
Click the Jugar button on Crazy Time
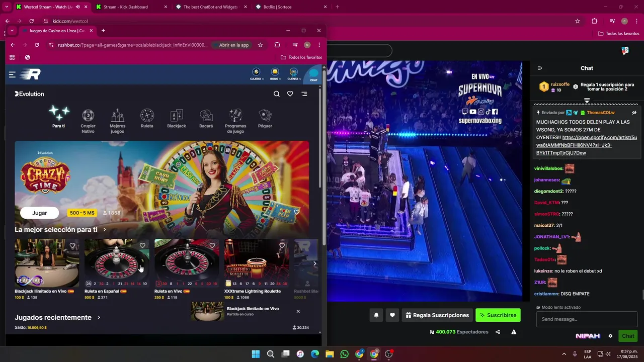[40, 213]
